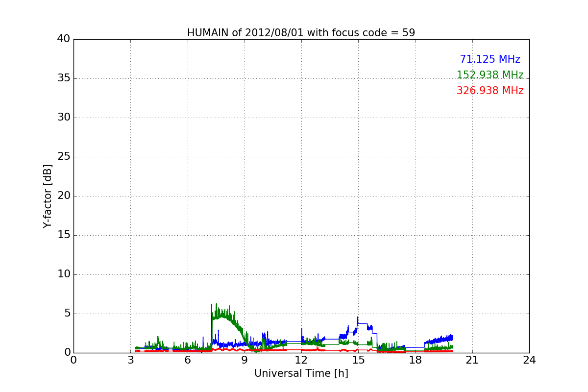Click the x-axis tick label 15
Screen dimensions: 588x392
click(358, 360)
